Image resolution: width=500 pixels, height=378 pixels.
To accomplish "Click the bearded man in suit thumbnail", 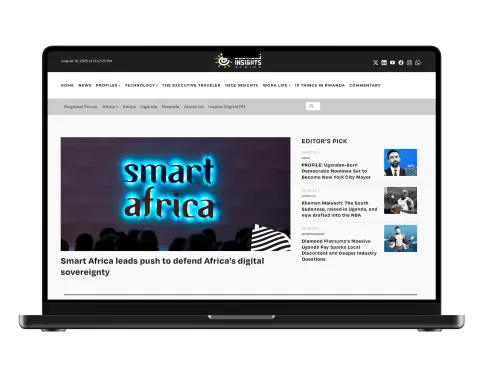I will click(400, 162).
